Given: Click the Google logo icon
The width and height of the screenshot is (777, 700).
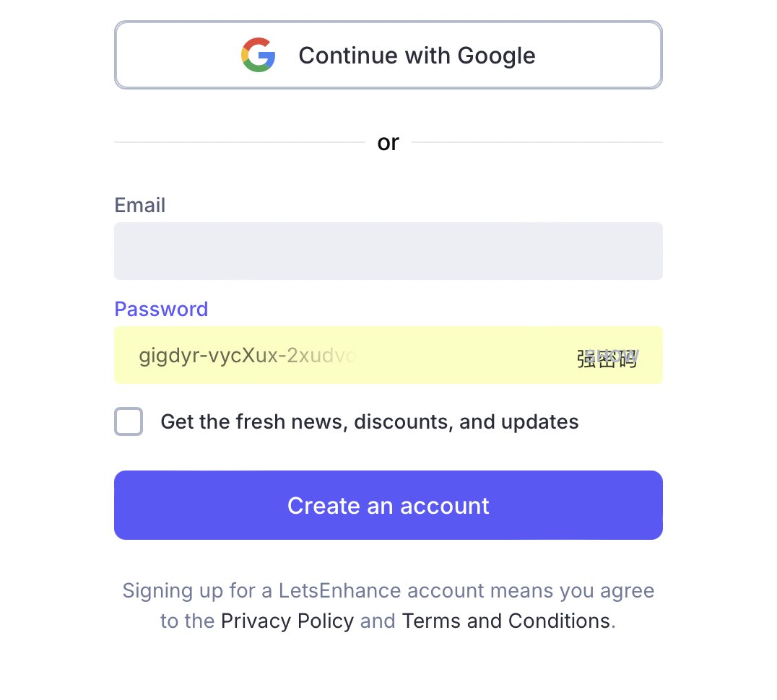Looking at the screenshot, I should click(x=259, y=56).
